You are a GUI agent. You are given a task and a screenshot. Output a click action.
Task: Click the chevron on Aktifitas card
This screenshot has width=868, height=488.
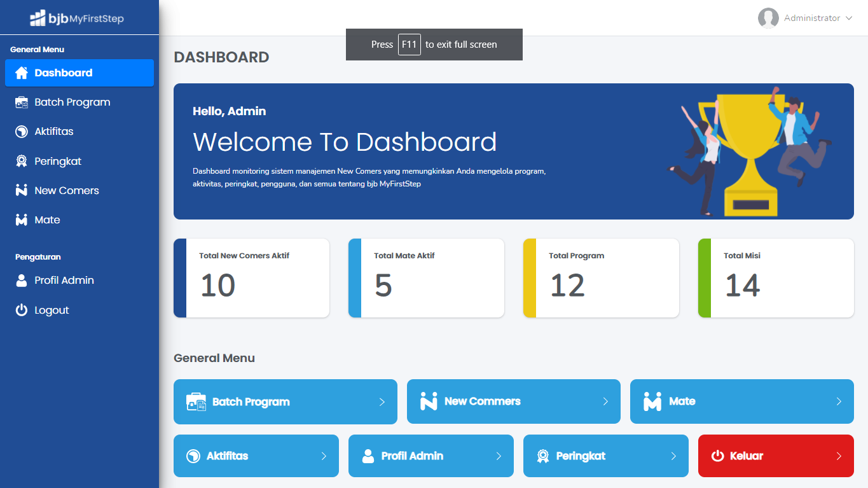point(324,456)
